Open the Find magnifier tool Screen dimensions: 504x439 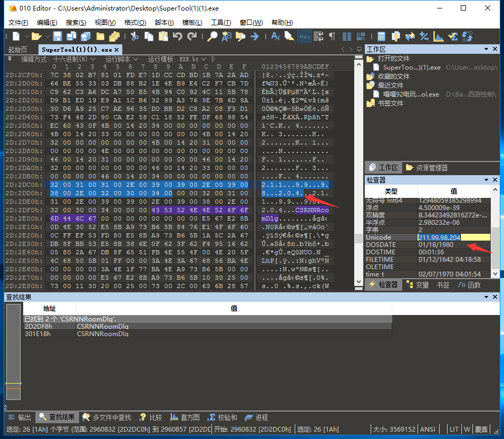pos(212,36)
